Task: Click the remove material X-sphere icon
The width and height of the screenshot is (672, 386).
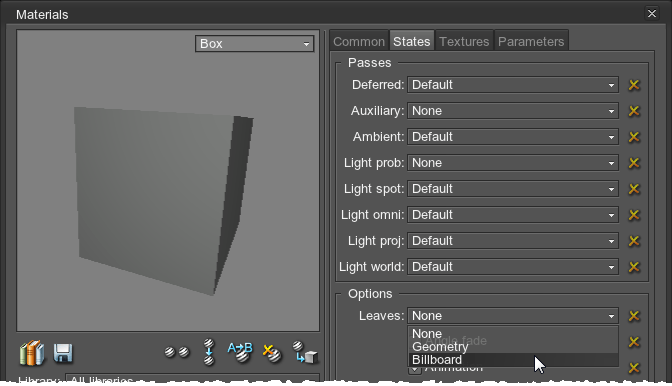Action: pyautogui.click(x=272, y=353)
